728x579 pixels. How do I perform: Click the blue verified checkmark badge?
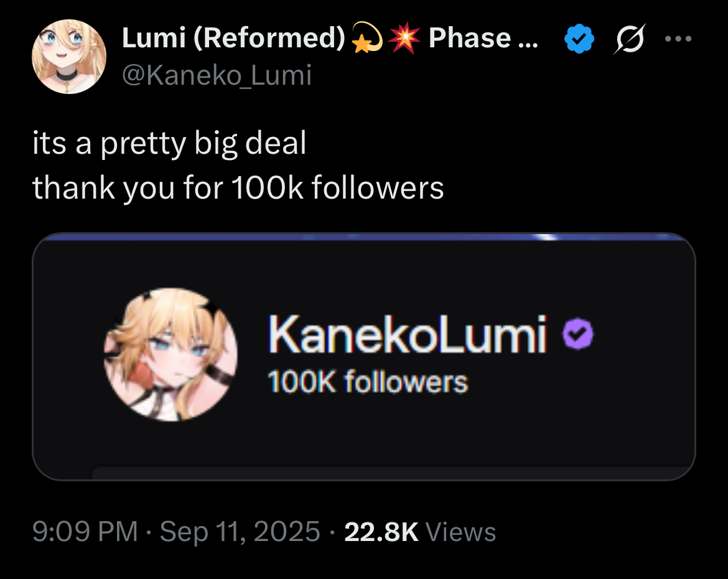[x=579, y=40]
